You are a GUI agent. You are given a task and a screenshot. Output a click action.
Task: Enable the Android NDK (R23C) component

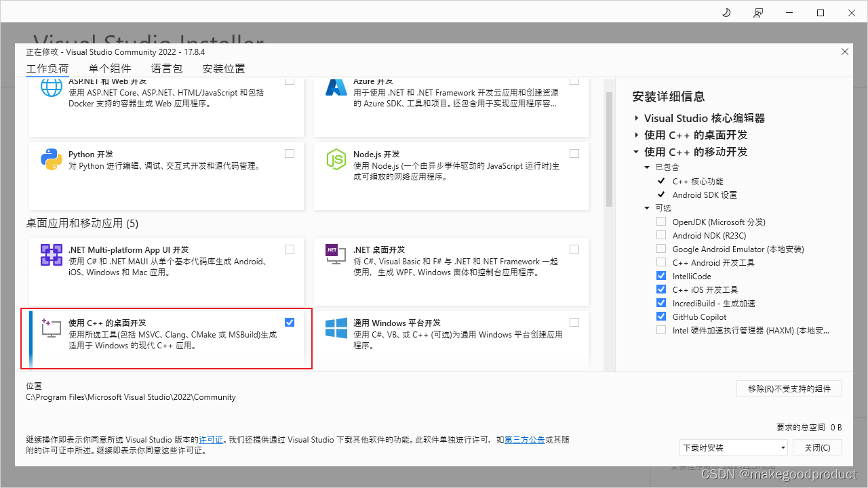point(661,235)
